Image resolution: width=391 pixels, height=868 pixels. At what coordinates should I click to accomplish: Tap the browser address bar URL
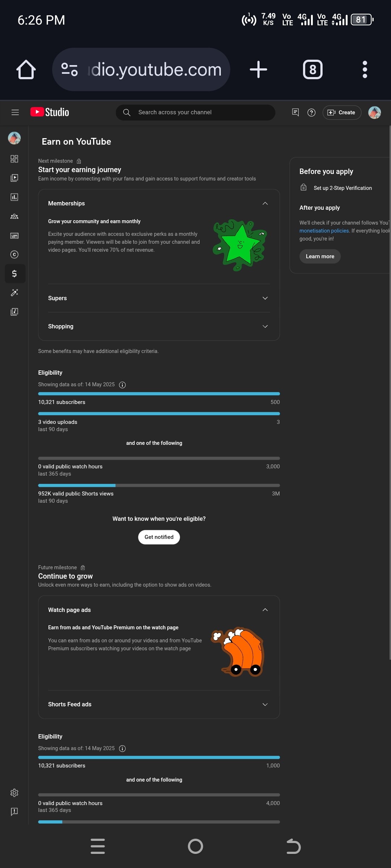click(155, 69)
